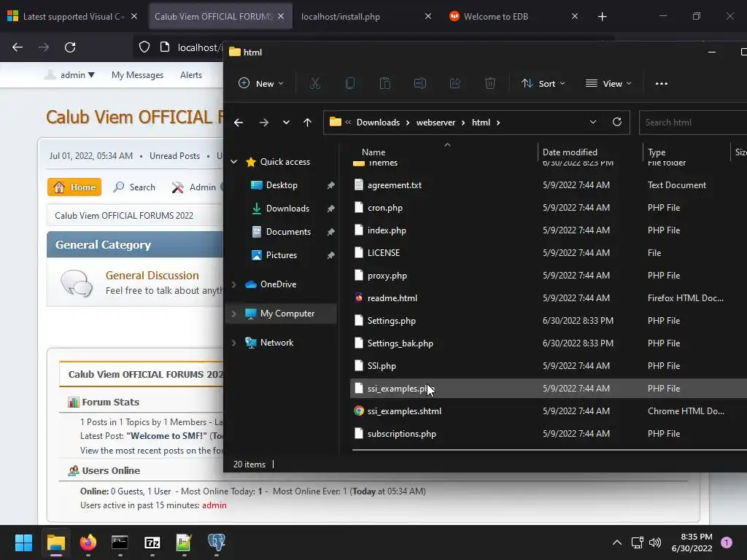Click the Rename icon in Explorer toolbar
This screenshot has height=560, width=747.
[419, 83]
